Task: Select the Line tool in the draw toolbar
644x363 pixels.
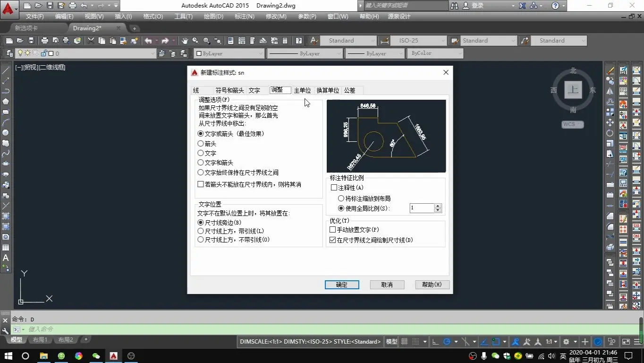Action: click(x=6, y=70)
